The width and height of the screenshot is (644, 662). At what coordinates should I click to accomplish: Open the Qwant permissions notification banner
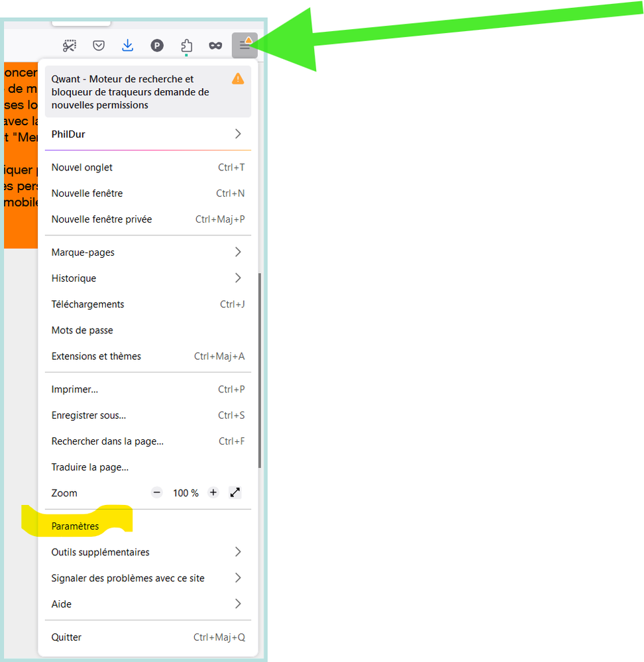[x=139, y=92]
